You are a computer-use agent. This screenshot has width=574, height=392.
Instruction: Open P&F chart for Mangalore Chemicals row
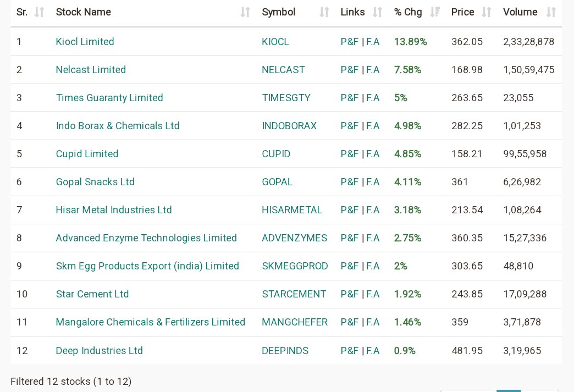click(350, 322)
